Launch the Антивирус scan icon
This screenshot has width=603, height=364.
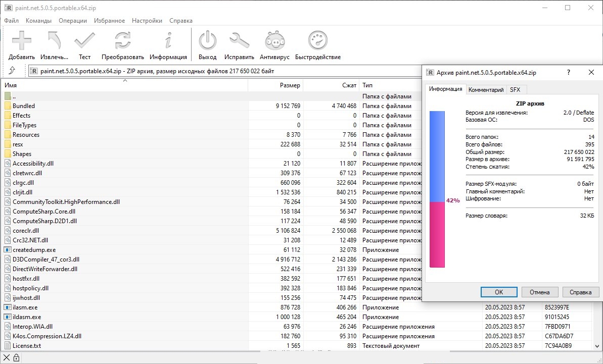click(274, 41)
